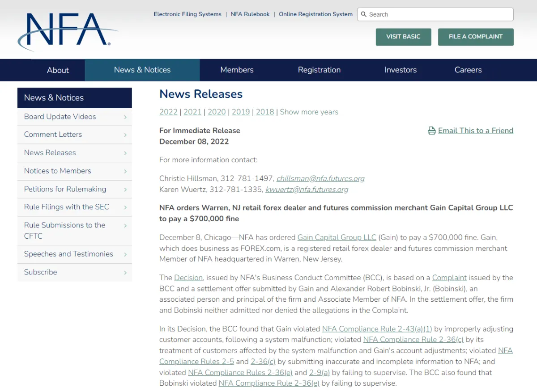537x392 pixels.
Task: Select the 2018 news releases year
Action: [x=265, y=112]
